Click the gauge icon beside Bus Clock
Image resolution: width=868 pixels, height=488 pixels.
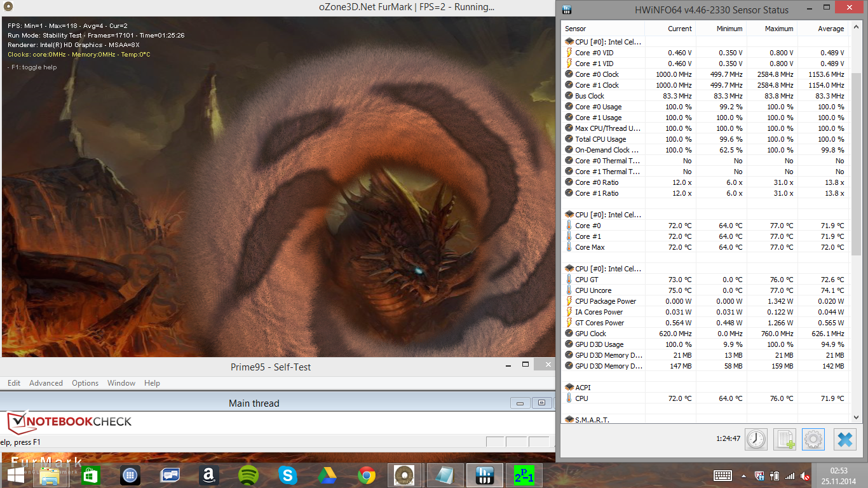[x=569, y=96]
